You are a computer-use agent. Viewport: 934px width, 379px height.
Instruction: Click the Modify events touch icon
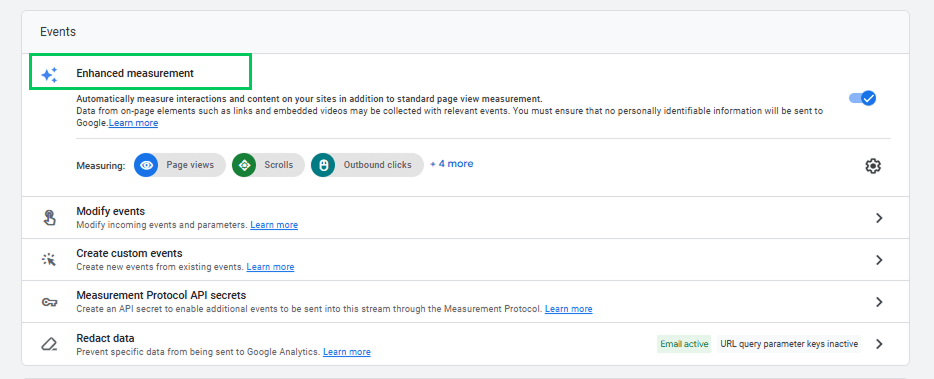49,218
